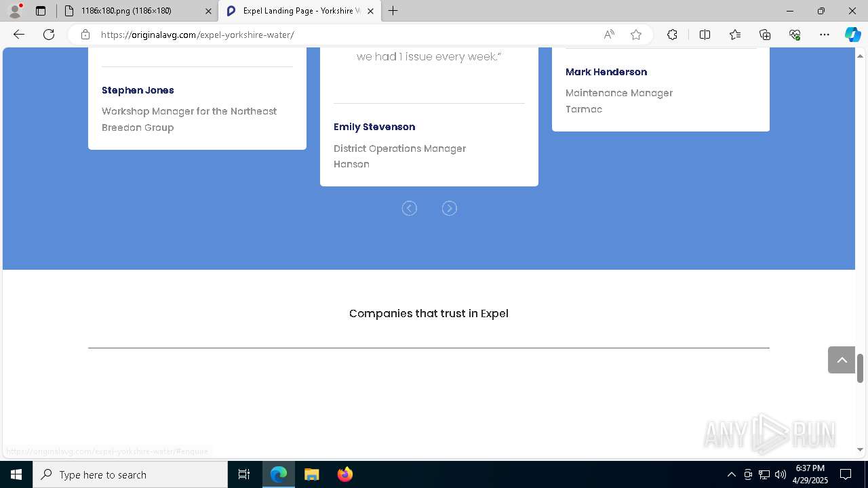View site information lock icon
The image size is (868, 488).
[85, 35]
